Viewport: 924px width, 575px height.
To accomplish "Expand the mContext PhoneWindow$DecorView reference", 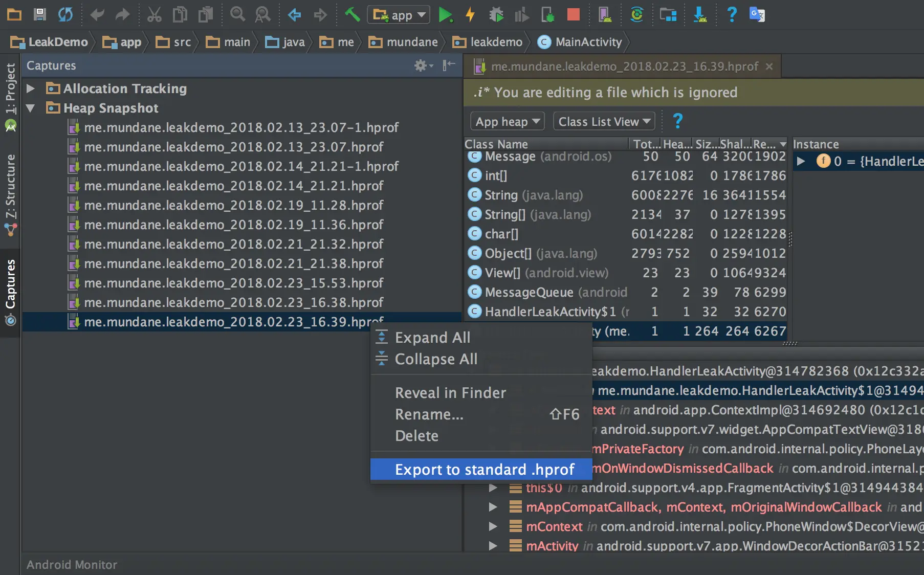I will (493, 526).
